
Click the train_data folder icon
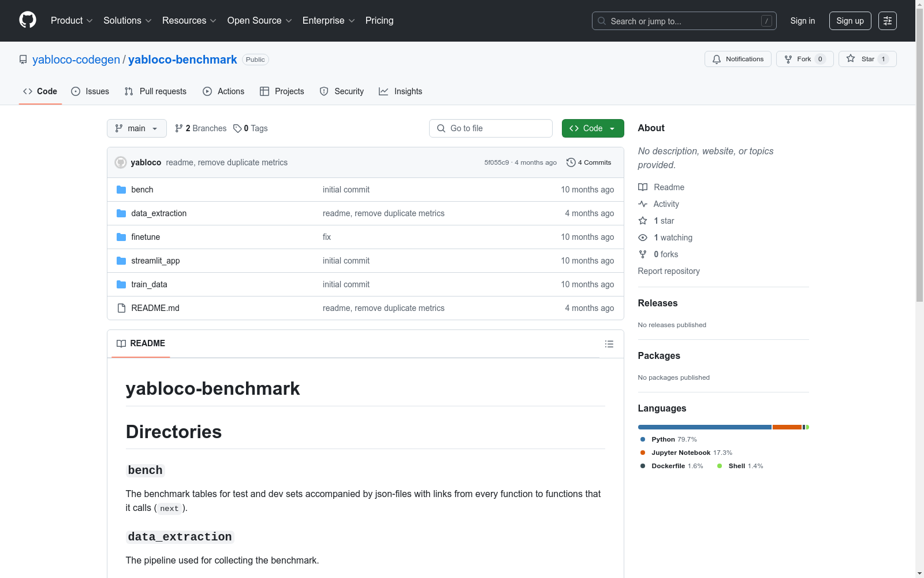coord(121,284)
